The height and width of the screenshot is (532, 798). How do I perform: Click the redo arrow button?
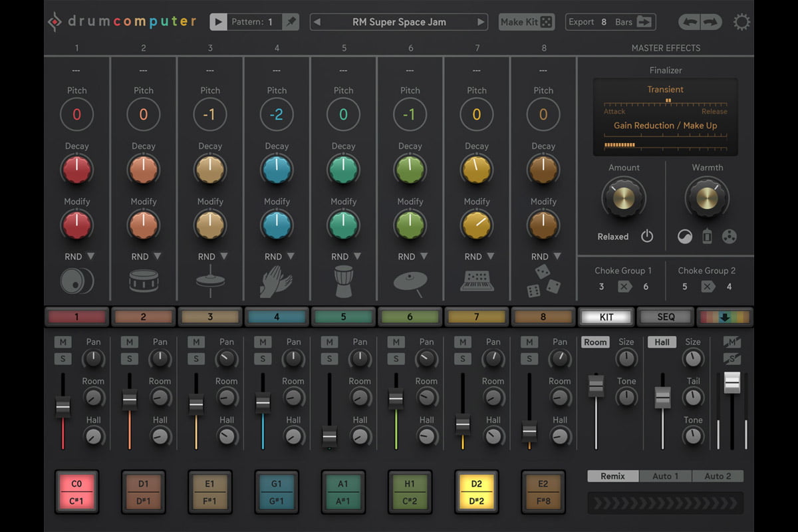[x=711, y=22]
